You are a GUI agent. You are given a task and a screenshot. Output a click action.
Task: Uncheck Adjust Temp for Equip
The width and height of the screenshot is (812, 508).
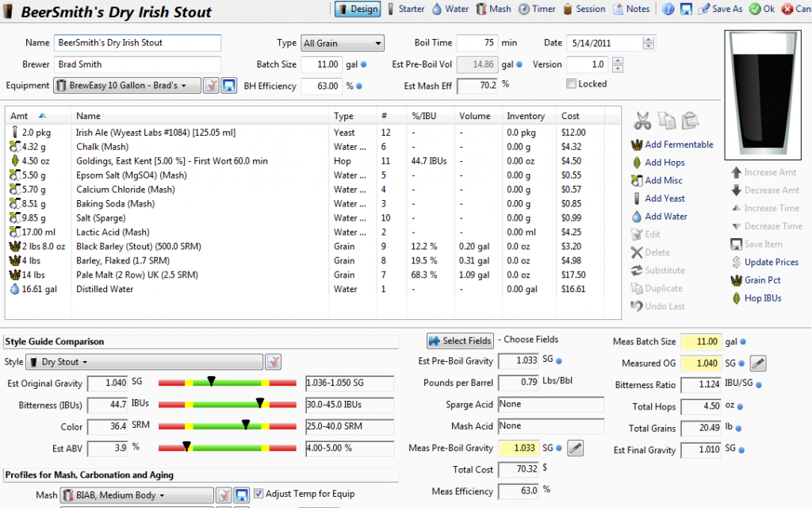[259, 495]
